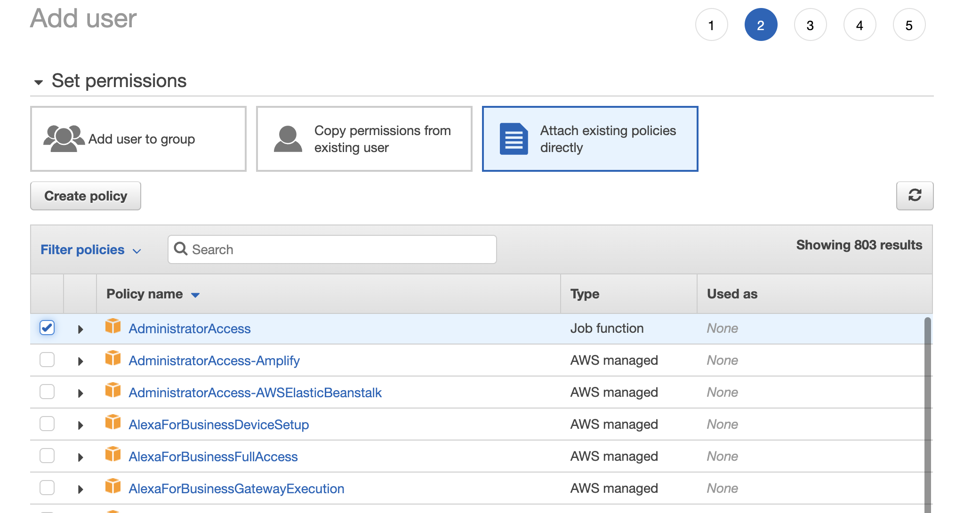Click the 'Job function' type cell
The width and height of the screenshot is (980, 513).
coord(607,329)
